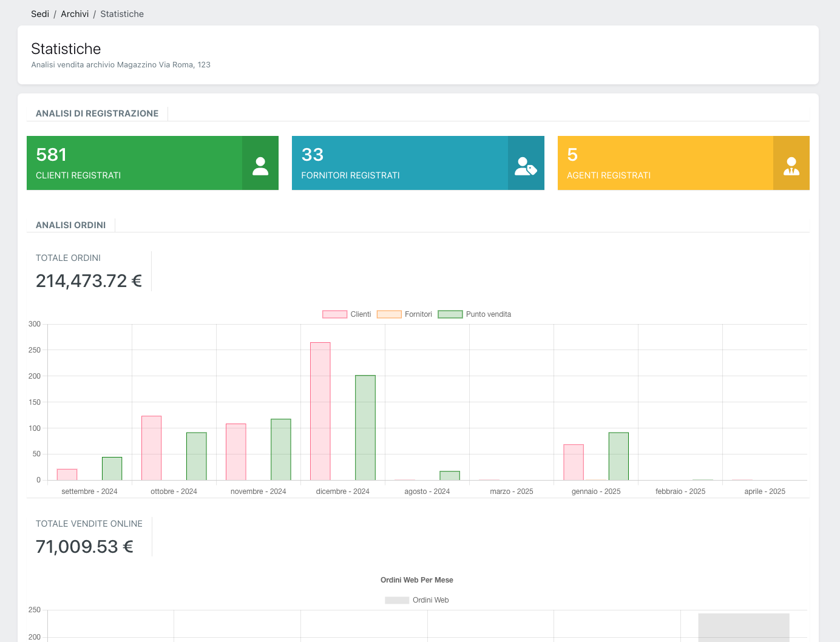This screenshot has height=642, width=840.
Task: Click the 214,473.72 € total orders value
Action: [89, 281]
